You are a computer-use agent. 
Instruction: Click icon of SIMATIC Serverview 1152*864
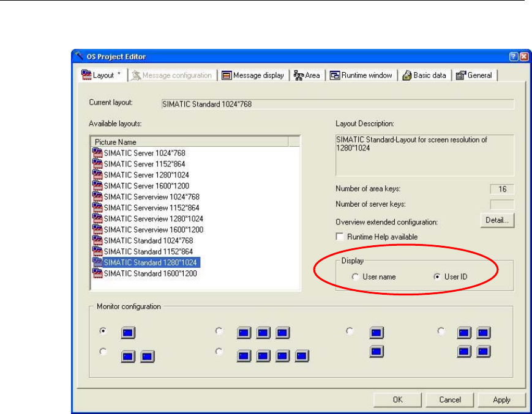[x=97, y=208]
